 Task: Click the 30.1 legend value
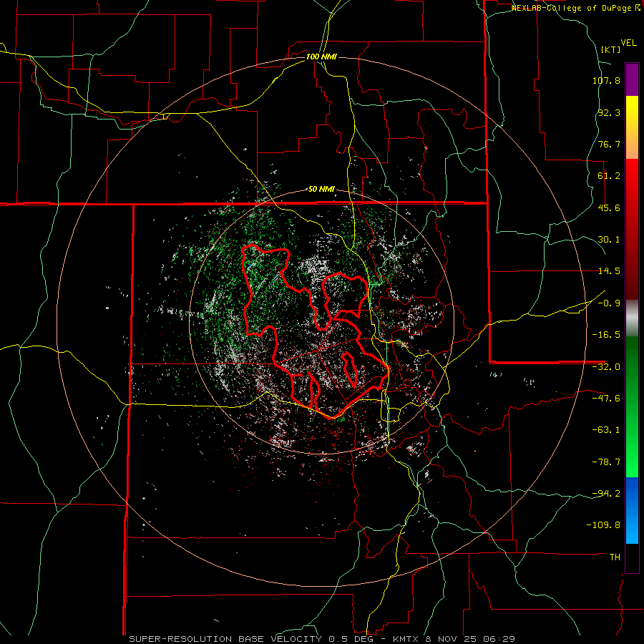(609, 240)
